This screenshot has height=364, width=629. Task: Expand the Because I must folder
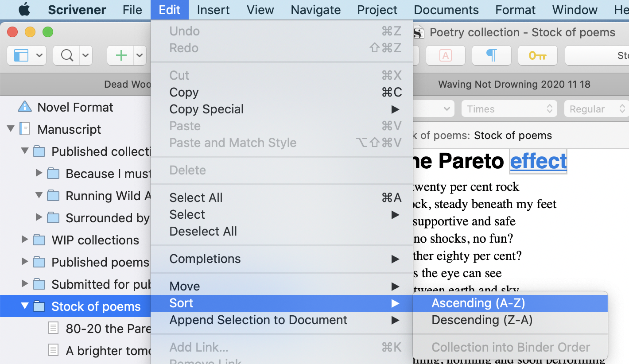click(x=39, y=173)
